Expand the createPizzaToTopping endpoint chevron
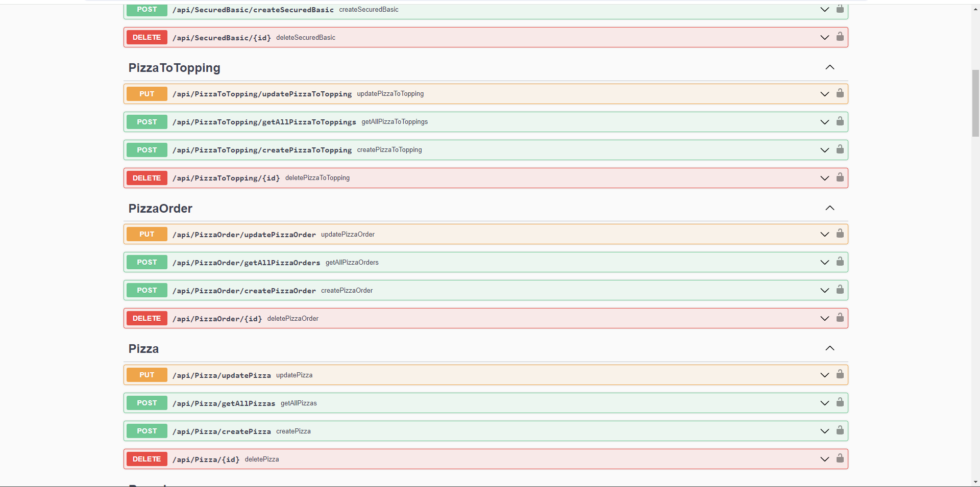The width and height of the screenshot is (980, 487). click(824, 150)
